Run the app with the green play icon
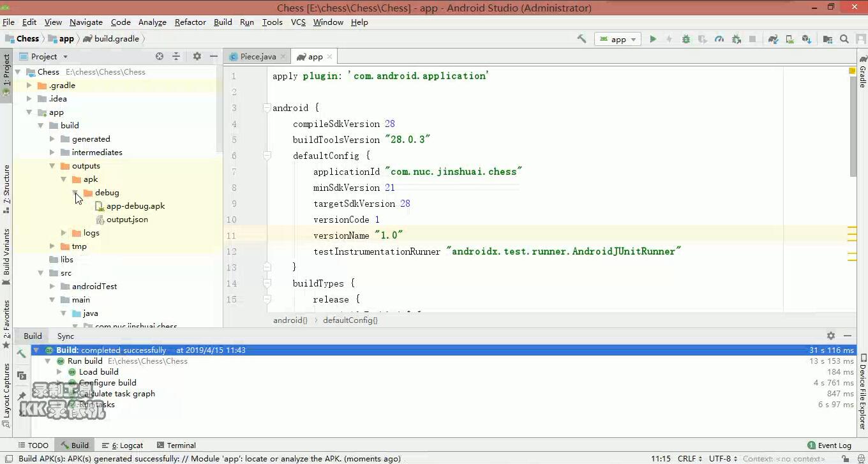Viewport: 868px width, 464px height. (x=653, y=39)
